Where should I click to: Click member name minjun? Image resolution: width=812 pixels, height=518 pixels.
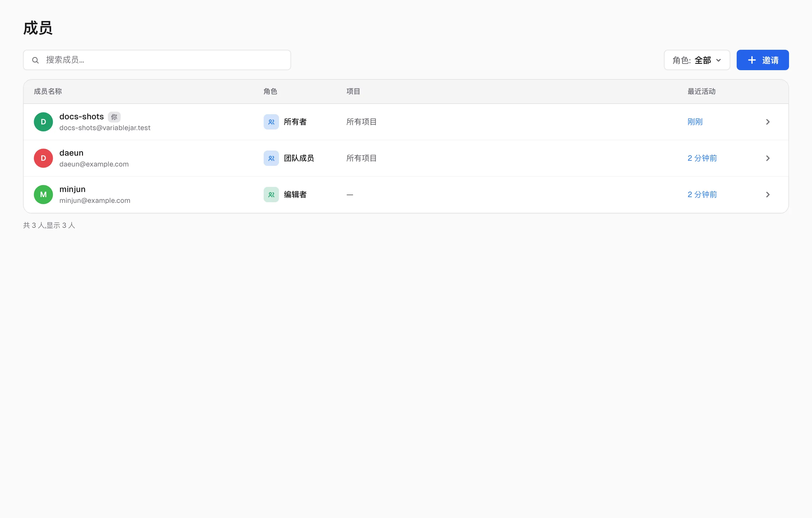(x=72, y=189)
